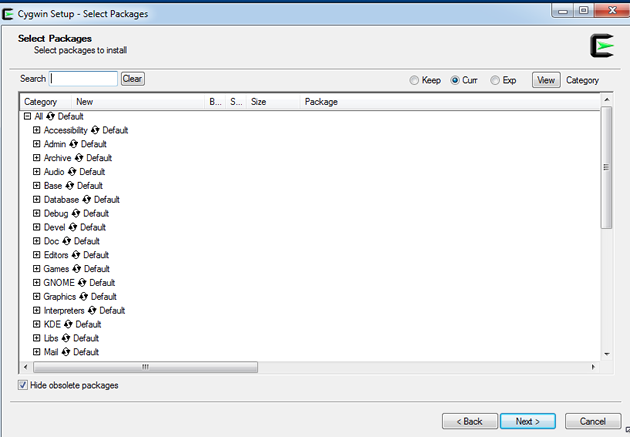This screenshot has height=437, width=630.
Task: Toggle Hide obsolete packages checkbox
Action: pos(22,385)
